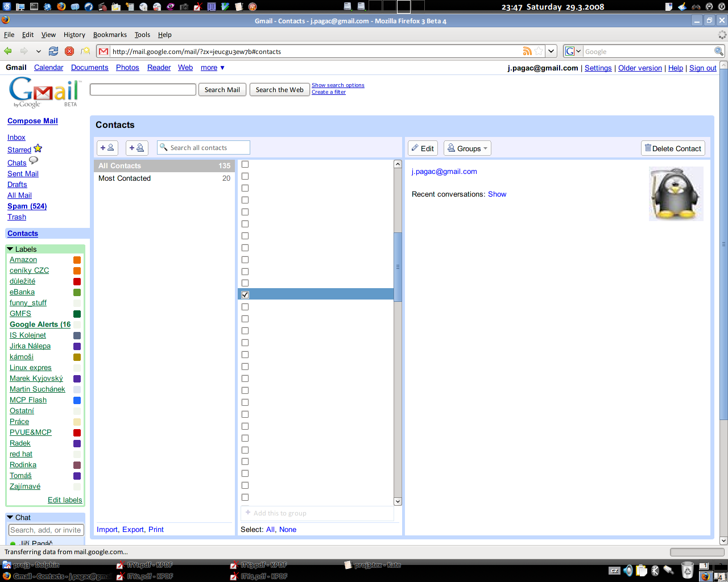Click the Export link under the groups list

[133, 530]
